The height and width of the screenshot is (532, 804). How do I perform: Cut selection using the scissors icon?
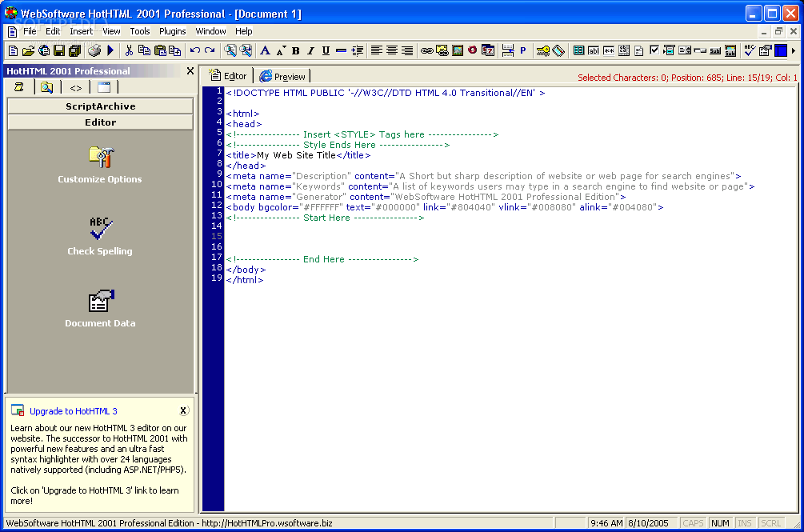(130, 50)
